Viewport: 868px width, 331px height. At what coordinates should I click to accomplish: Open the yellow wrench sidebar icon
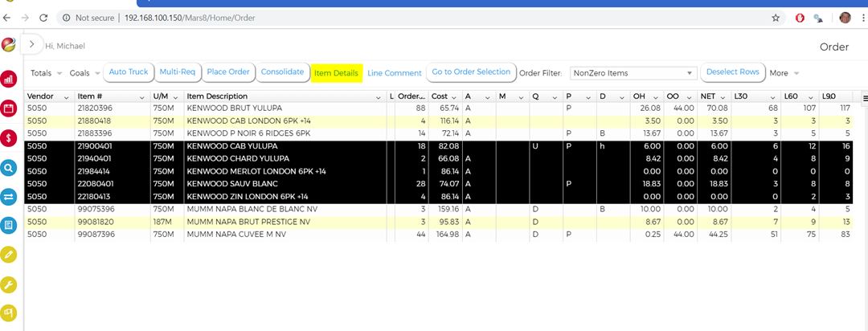(x=9, y=284)
